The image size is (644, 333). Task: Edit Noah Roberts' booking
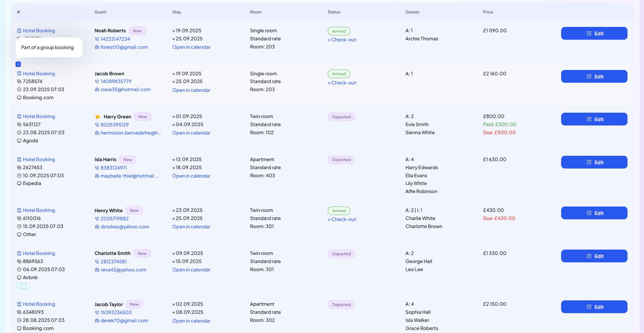[x=594, y=33]
